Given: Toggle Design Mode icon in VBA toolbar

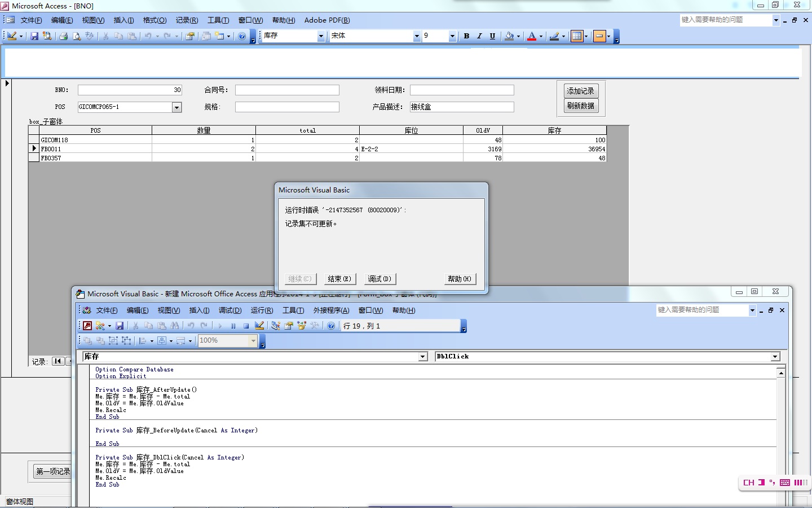Looking at the screenshot, I should 259,326.
